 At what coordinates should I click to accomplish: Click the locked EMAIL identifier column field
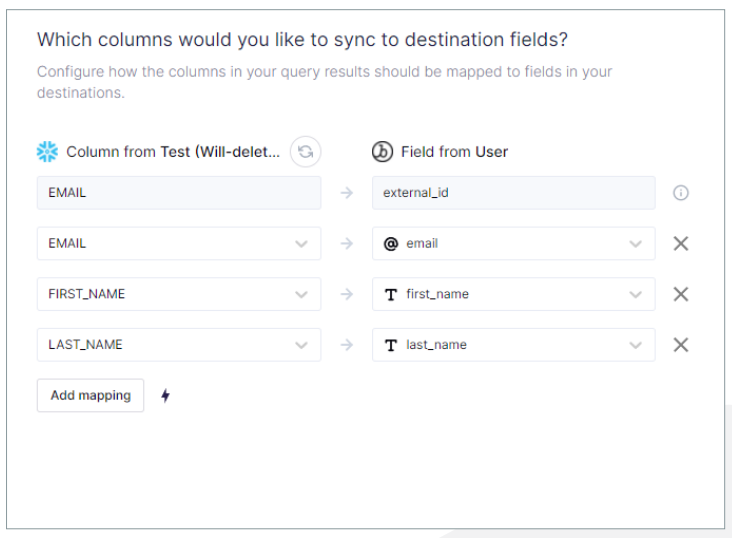179,193
